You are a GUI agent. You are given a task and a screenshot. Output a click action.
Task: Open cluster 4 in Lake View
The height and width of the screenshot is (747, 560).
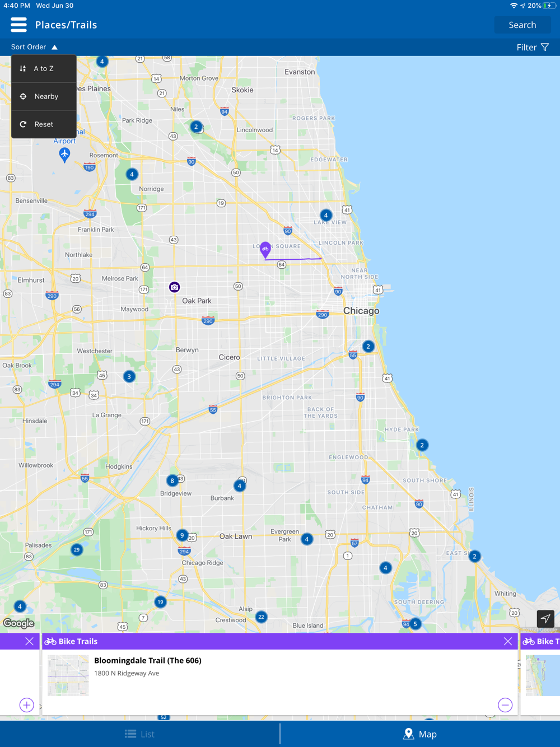tap(326, 215)
